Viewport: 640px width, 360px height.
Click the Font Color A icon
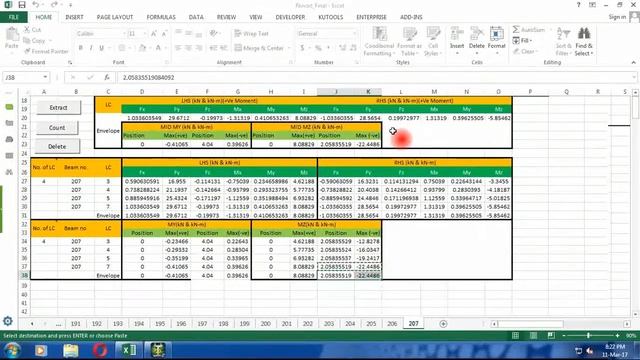coord(158,48)
